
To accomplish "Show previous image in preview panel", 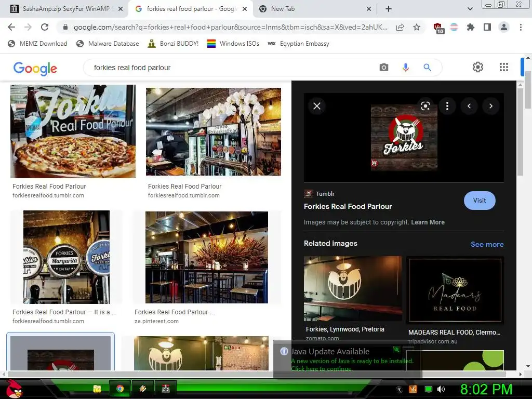I will pos(469,106).
